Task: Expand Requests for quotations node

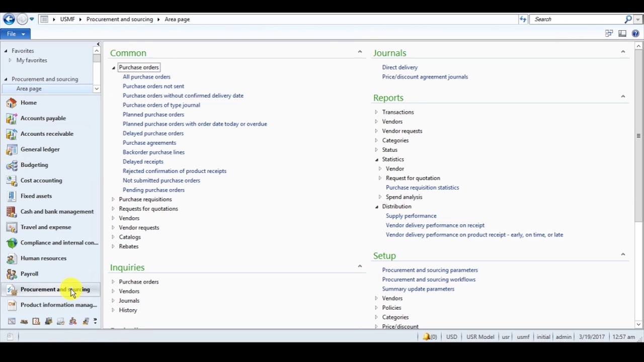Action: tap(113, 209)
